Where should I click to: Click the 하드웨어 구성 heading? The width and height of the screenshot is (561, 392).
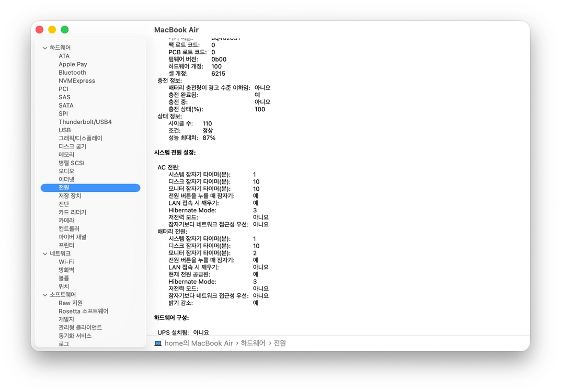171,318
